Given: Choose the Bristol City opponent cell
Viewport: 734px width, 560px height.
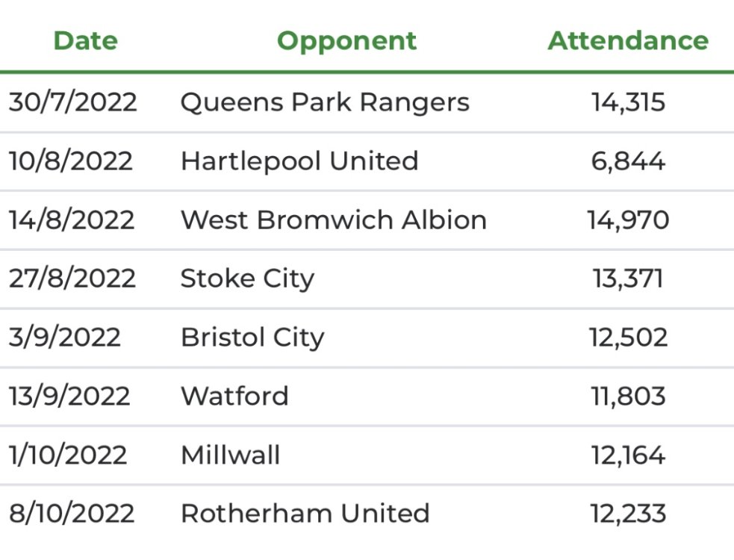Looking at the screenshot, I should point(252,337).
